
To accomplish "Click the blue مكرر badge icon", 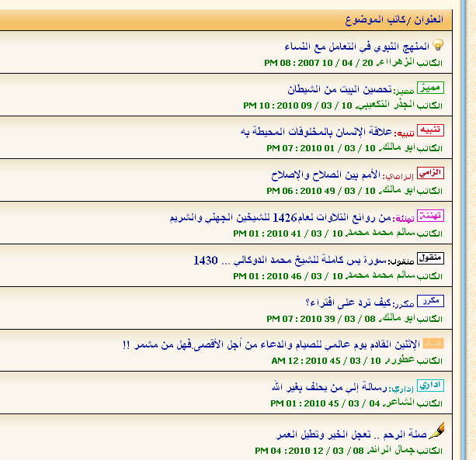I will [430, 301].
